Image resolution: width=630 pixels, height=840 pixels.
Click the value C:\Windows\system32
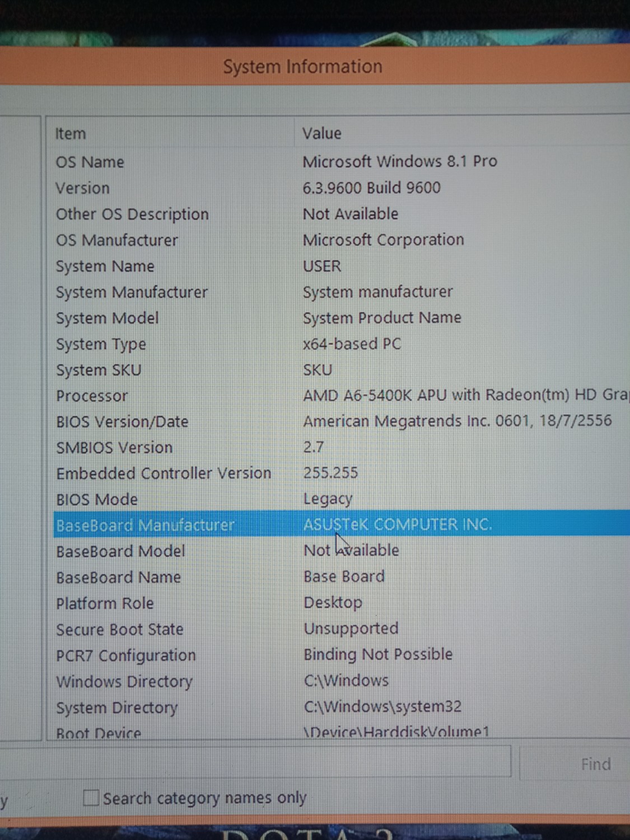[383, 707]
